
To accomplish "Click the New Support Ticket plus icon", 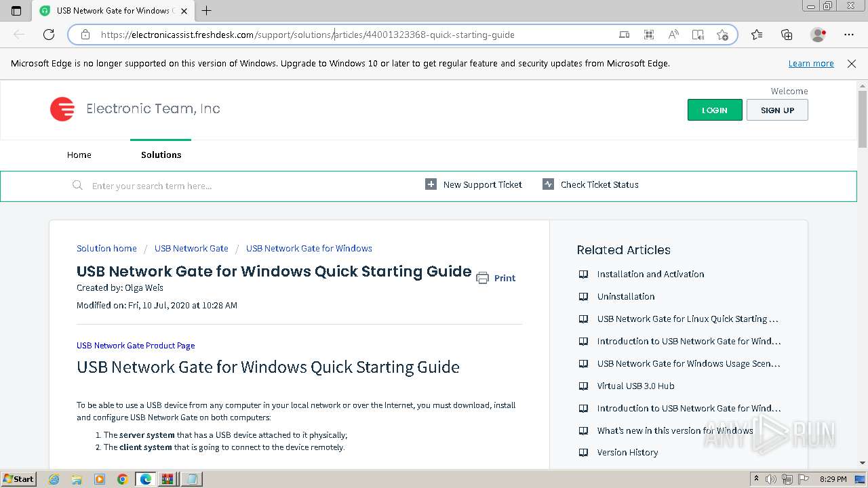I will [x=431, y=184].
